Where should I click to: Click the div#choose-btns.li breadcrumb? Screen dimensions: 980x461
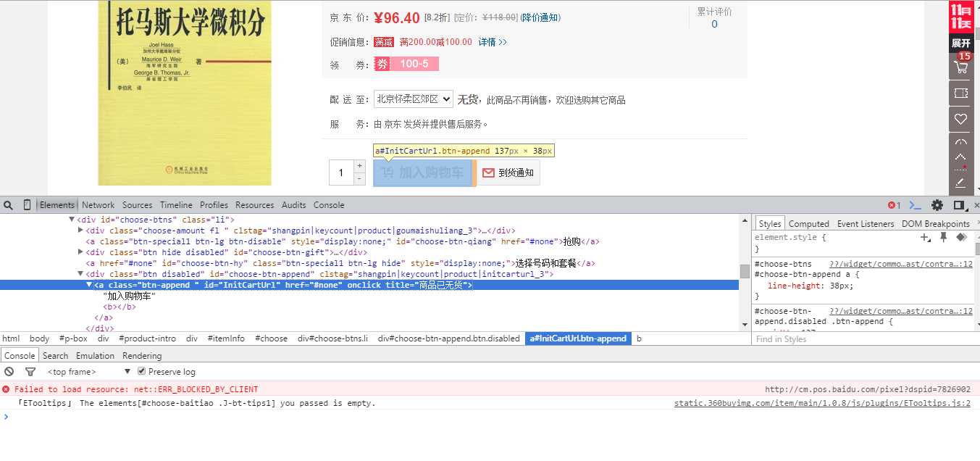pyautogui.click(x=332, y=339)
